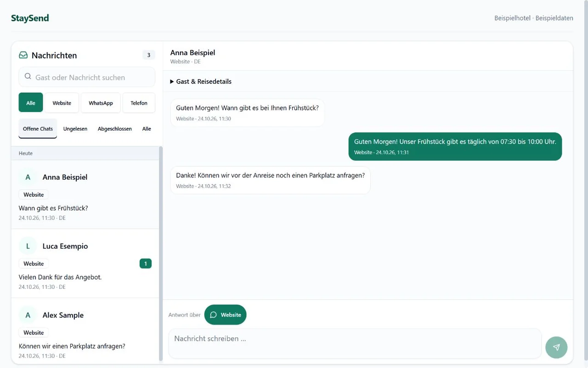The image size is (588, 368).
Task: Switch to Ungelesen tab
Action: [75, 129]
